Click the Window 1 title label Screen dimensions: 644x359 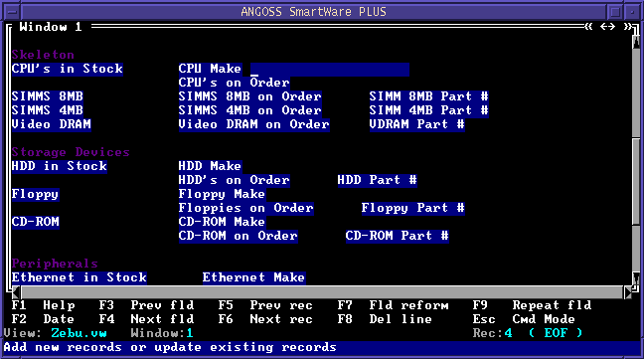click(x=51, y=27)
